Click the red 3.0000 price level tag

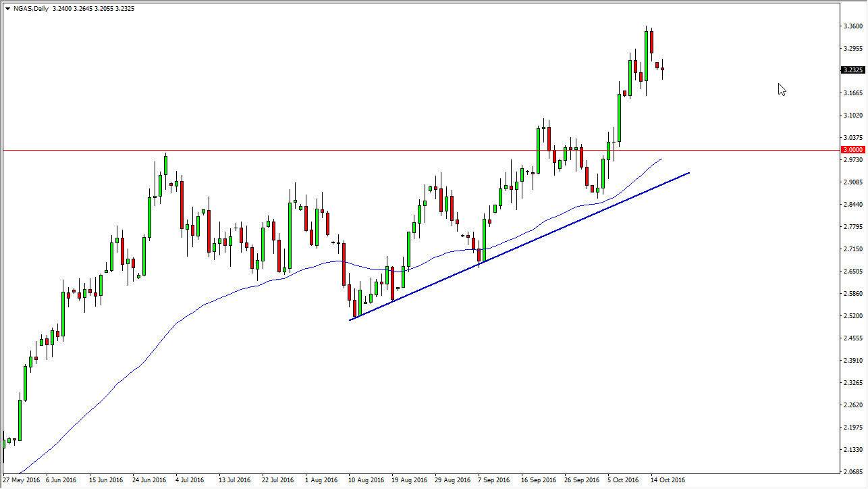pyautogui.click(x=852, y=149)
